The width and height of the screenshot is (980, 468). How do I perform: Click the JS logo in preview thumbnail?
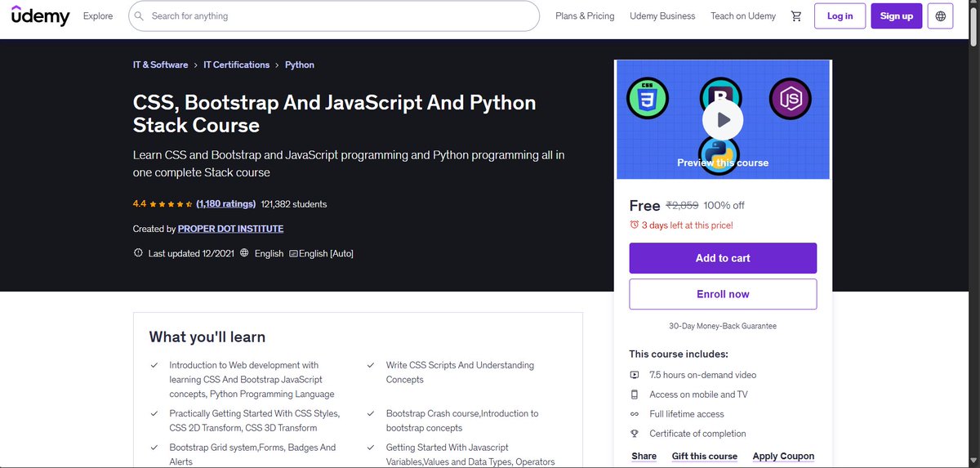(790, 98)
